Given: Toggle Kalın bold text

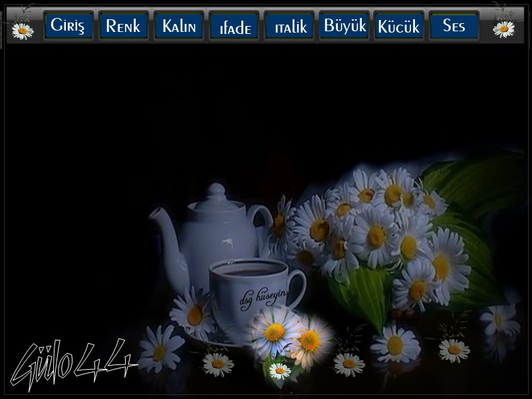Looking at the screenshot, I should click(x=179, y=26).
